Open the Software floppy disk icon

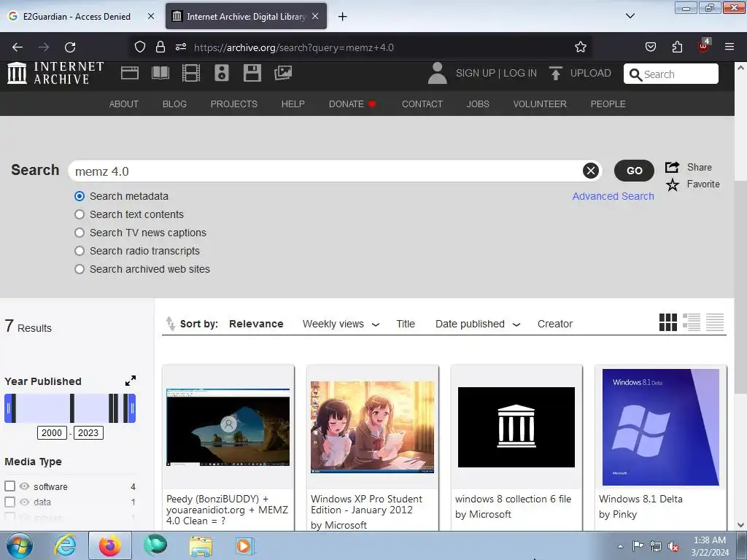tap(252, 73)
